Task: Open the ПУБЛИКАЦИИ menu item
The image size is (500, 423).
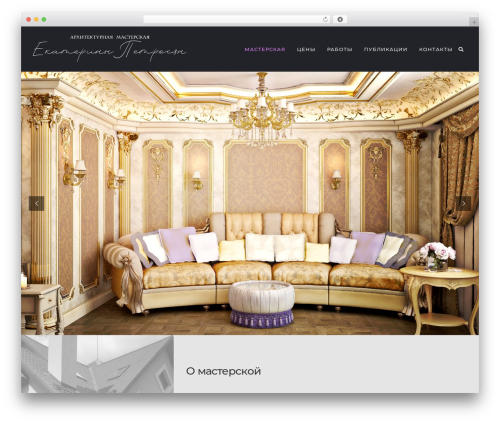Action: [x=385, y=49]
